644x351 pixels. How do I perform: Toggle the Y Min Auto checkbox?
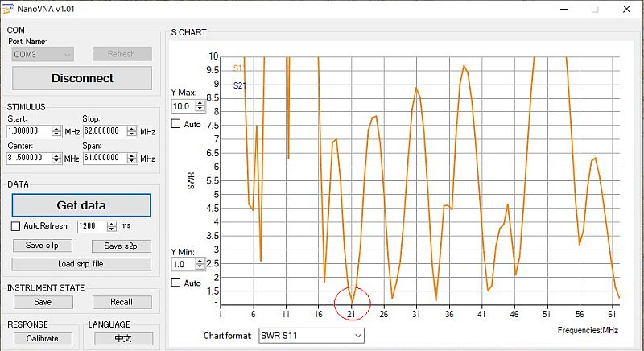(175, 283)
